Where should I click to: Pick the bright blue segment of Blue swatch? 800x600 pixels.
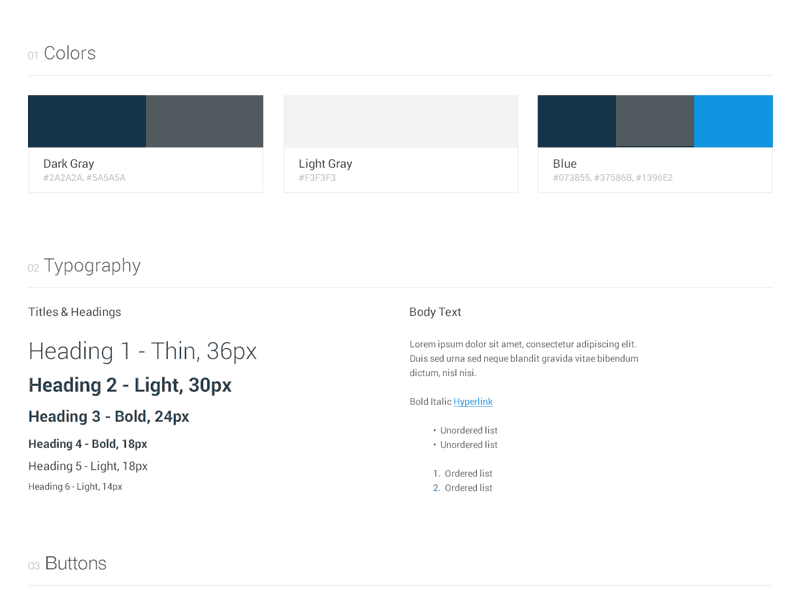point(733,121)
